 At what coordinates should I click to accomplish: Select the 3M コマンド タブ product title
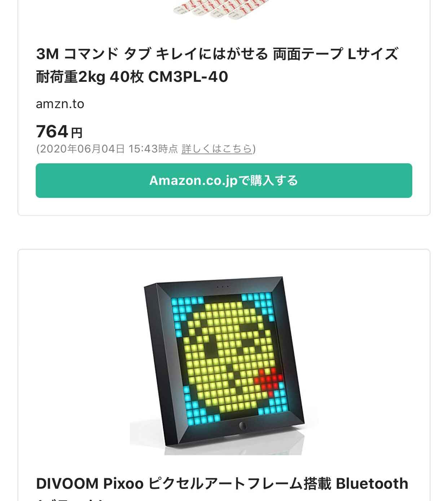tap(217, 65)
